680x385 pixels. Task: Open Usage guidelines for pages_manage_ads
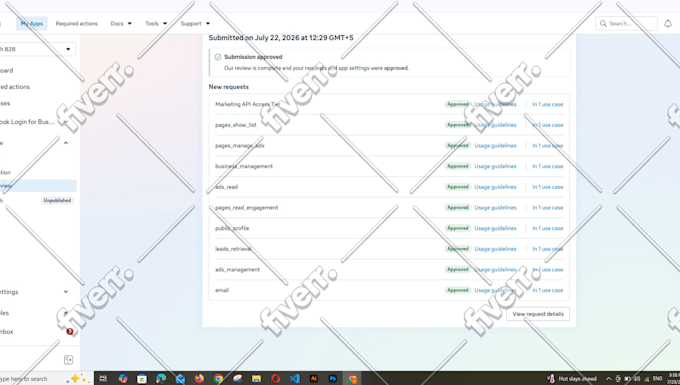point(495,146)
